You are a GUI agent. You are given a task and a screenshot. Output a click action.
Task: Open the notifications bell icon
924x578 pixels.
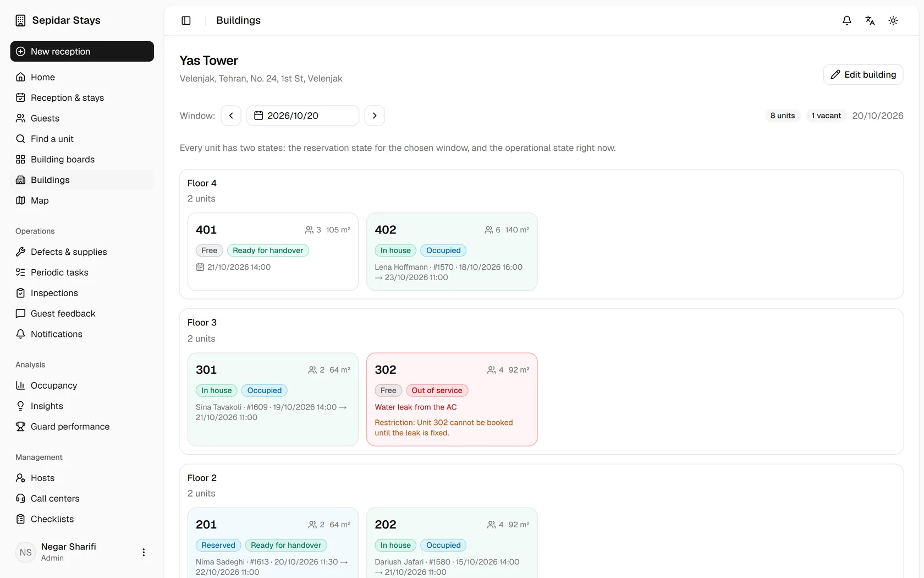(847, 20)
